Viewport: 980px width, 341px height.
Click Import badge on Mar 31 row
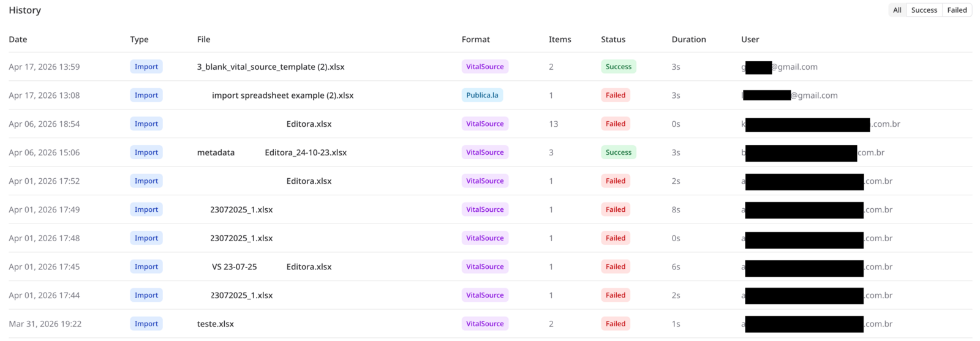coord(146,324)
